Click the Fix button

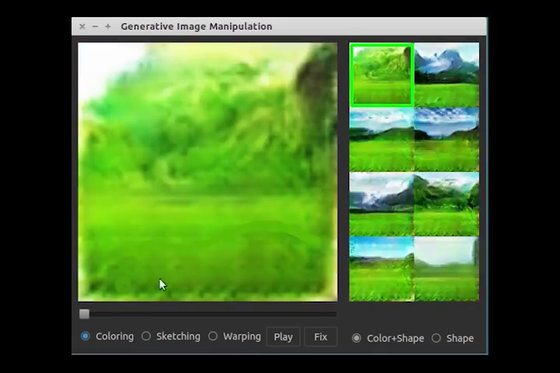[320, 337]
